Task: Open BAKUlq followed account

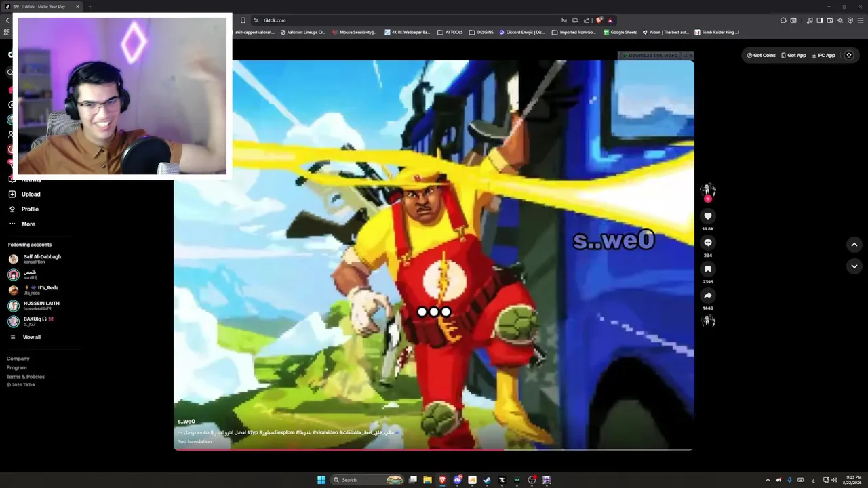Action: click(x=31, y=321)
